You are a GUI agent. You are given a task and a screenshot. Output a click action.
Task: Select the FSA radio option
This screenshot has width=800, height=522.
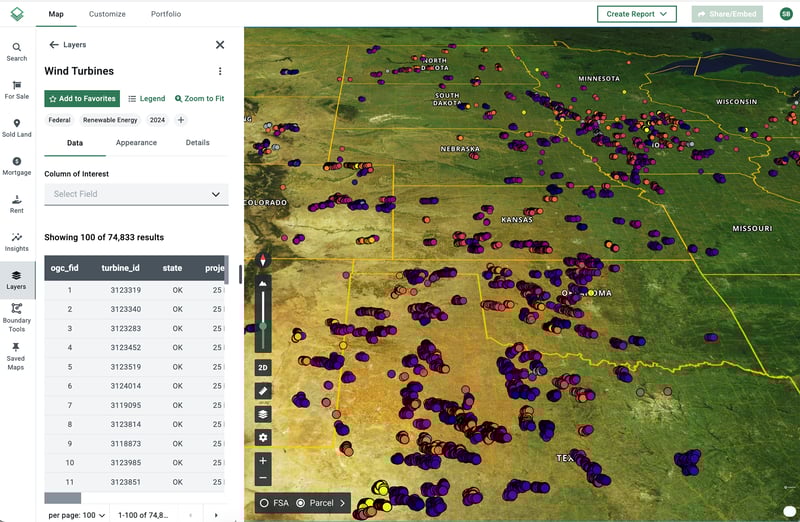coord(265,503)
